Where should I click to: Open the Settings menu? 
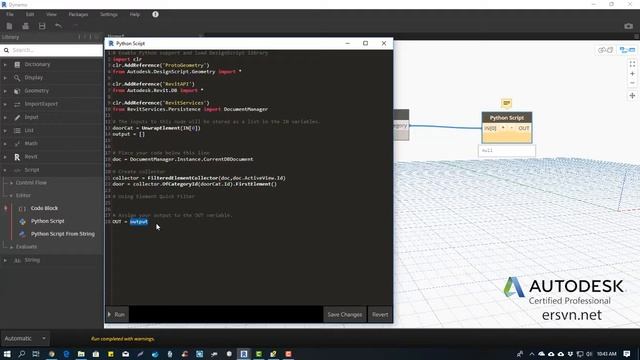tap(109, 14)
